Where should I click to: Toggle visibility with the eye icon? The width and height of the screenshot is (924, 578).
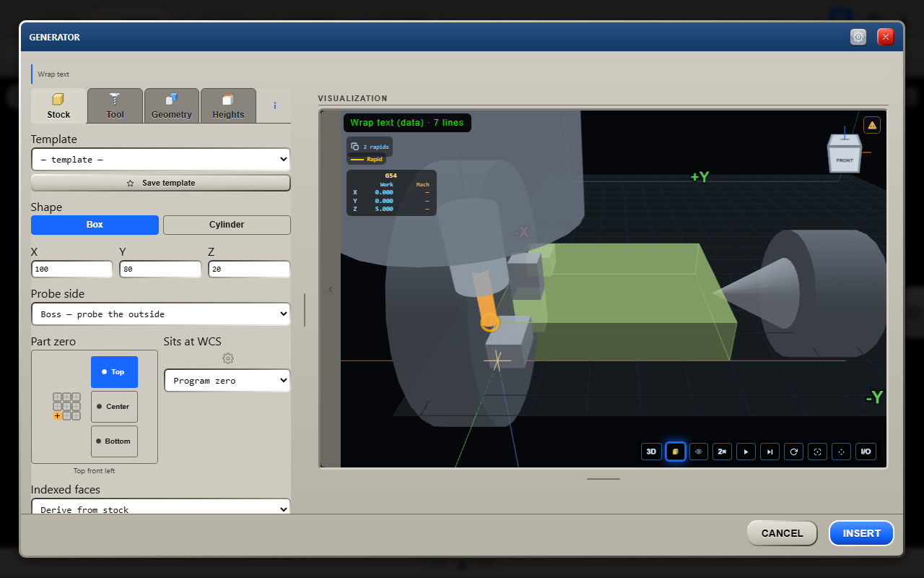pos(699,452)
